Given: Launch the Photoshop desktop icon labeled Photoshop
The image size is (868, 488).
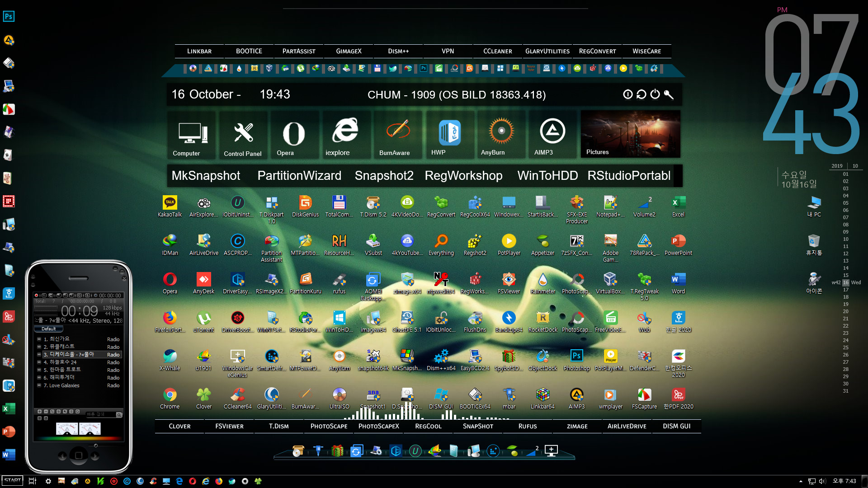Looking at the screenshot, I should click(x=576, y=360).
